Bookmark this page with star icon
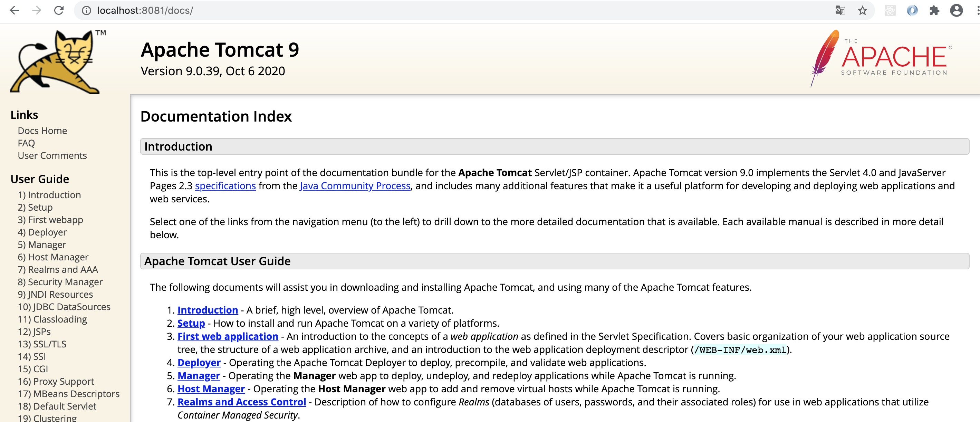 [x=862, y=10]
